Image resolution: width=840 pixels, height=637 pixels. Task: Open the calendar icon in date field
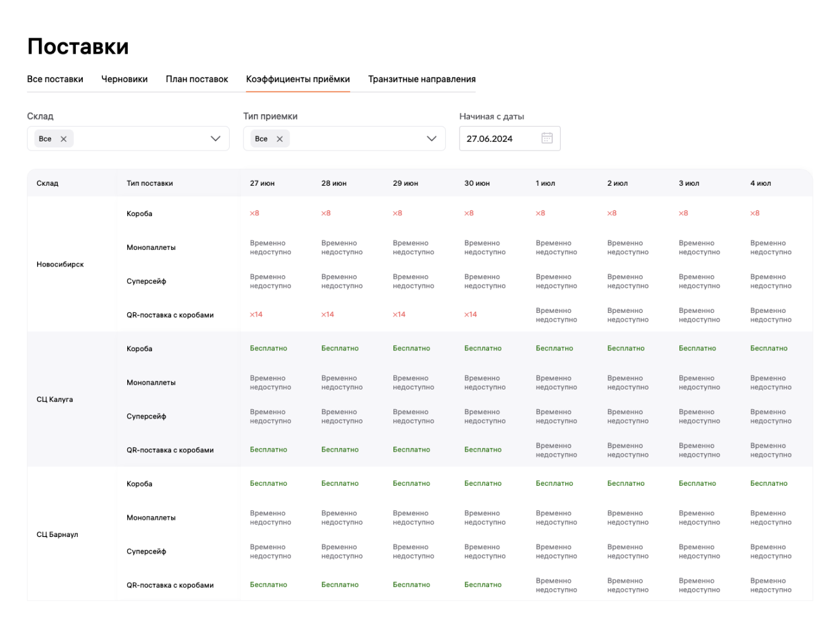coord(547,138)
